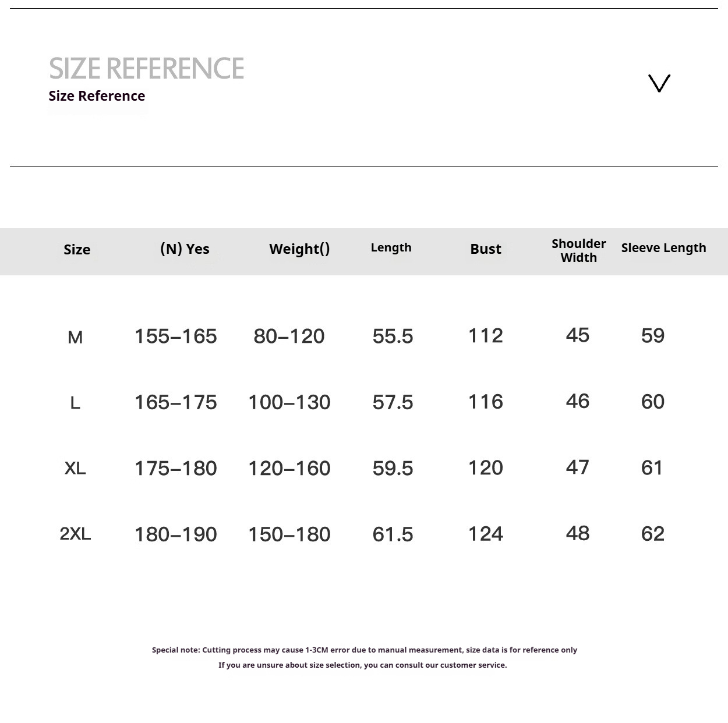Select the Bust column header
The width and height of the screenshot is (728, 723).
pos(485,249)
